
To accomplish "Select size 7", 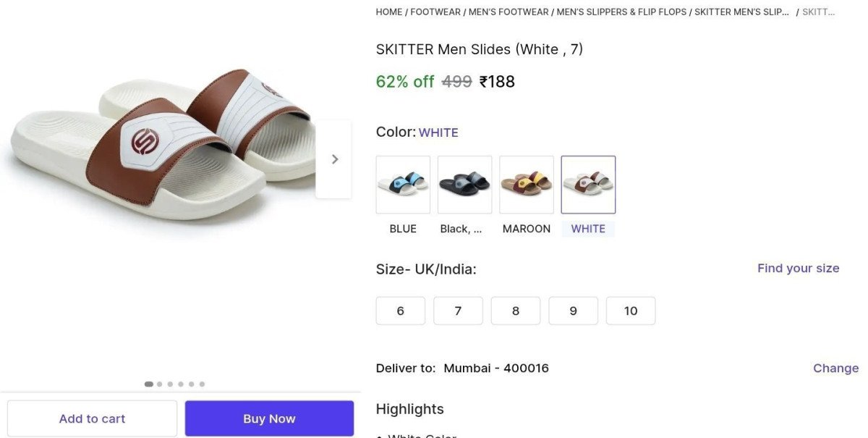I will [458, 311].
